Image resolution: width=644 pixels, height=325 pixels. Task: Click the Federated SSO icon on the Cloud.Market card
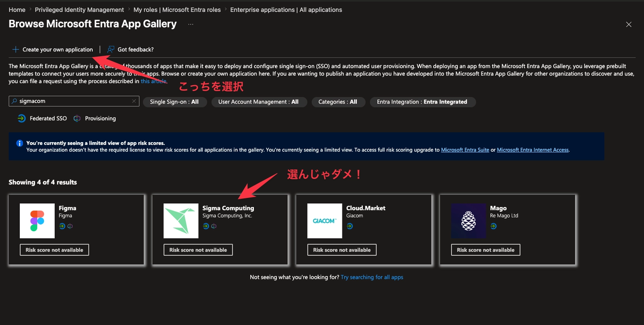tap(349, 226)
